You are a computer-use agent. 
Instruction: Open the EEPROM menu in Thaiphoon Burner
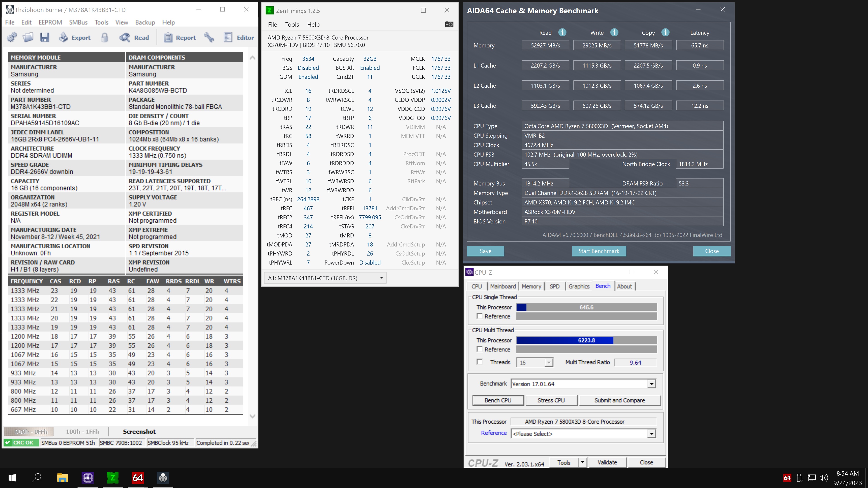coord(50,22)
